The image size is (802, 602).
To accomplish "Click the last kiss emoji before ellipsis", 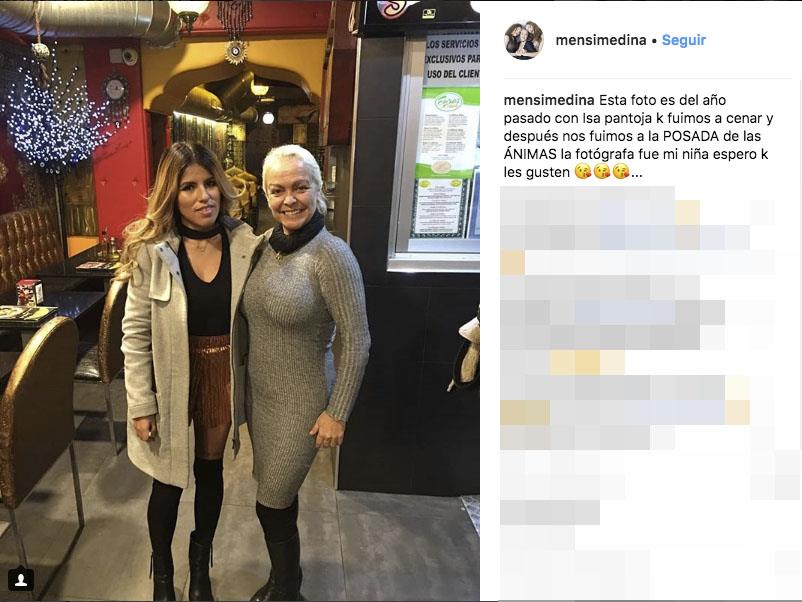I will 620,171.
